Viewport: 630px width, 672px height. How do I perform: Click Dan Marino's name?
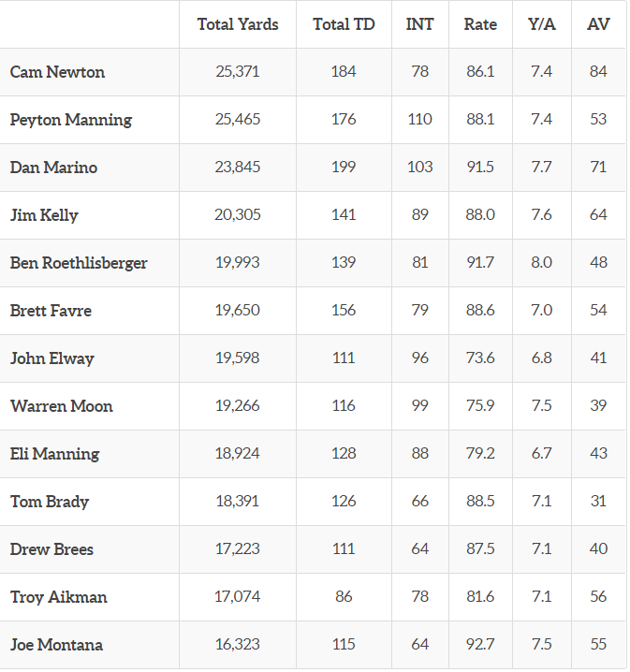(53, 168)
